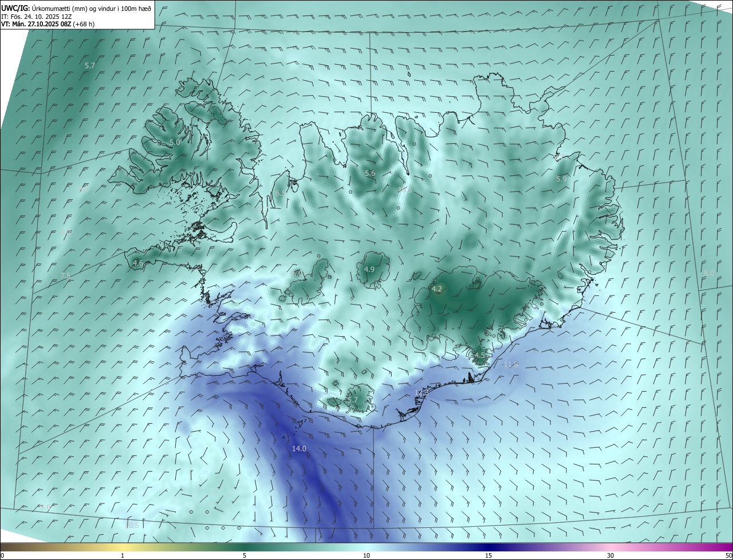Click the 4.2 value on the large Vatnajökull glacier
Image resolution: width=733 pixels, height=560 pixels.
(437, 289)
